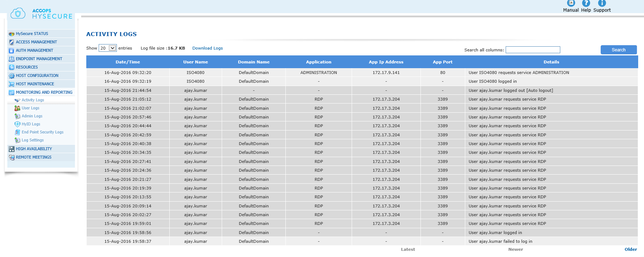Click the Download Logs link
This screenshot has height=257, width=644.
tap(208, 48)
